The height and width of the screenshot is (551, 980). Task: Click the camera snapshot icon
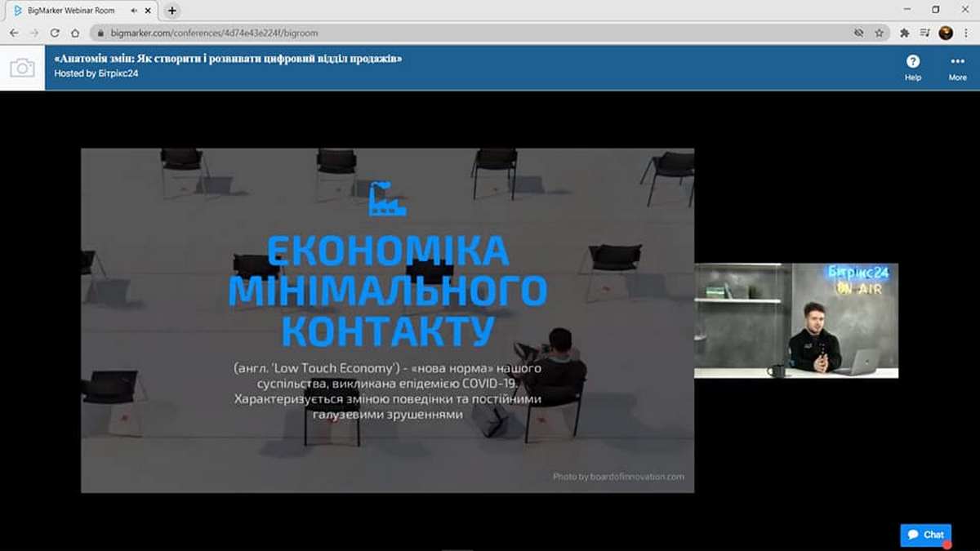pos(22,68)
